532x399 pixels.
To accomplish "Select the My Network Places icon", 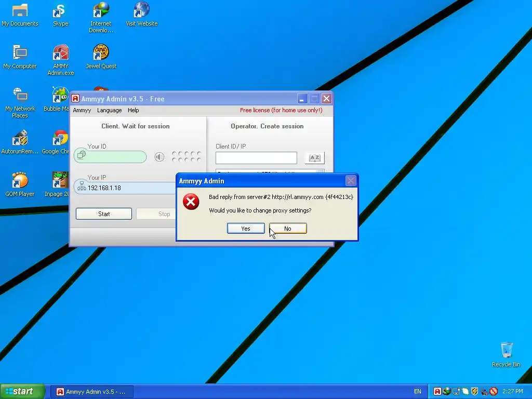I will tap(20, 103).
